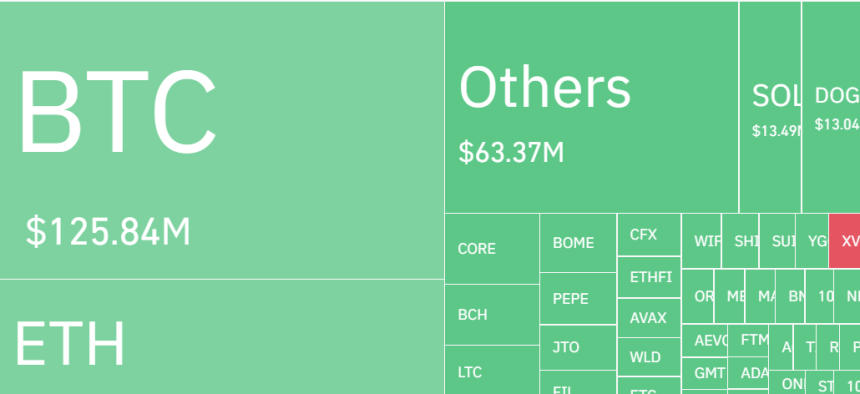The height and width of the screenshot is (394, 860).
Task: Open the Others $63.37M tile
Action: (592, 107)
